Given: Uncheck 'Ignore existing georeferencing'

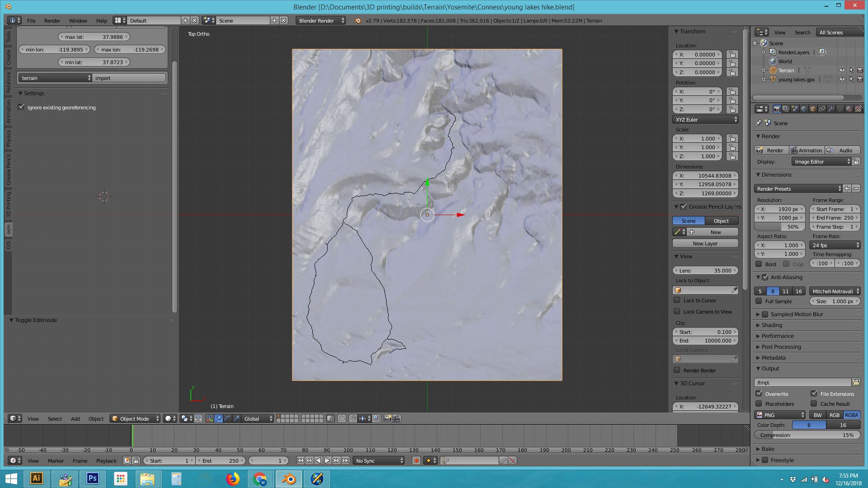Looking at the screenshot, I should [x=22, y=107].
